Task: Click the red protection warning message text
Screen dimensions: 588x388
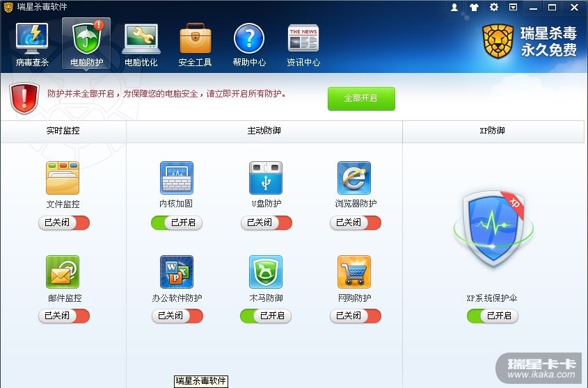Action: [166, 94]
